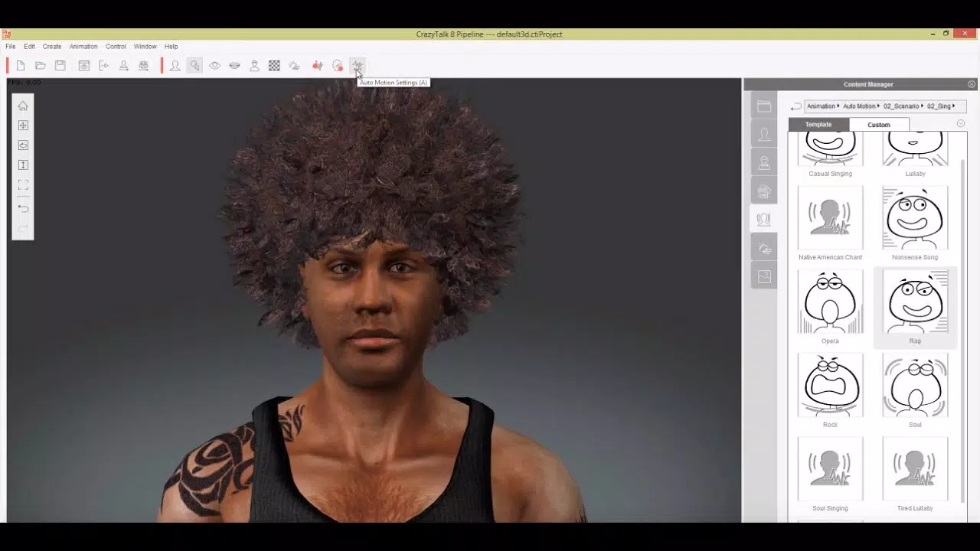The image size is (980, 551).
Task: Select the rotate camera tool
Action: [23, 145]
